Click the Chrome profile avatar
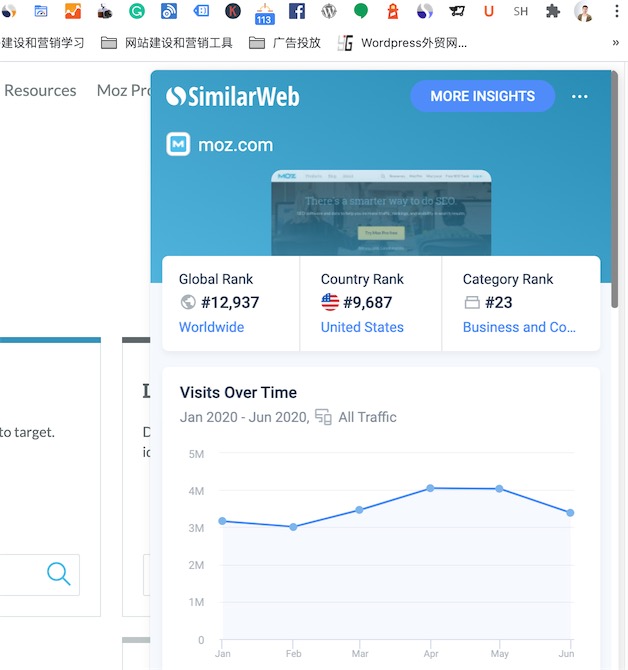 pos(584,11)
